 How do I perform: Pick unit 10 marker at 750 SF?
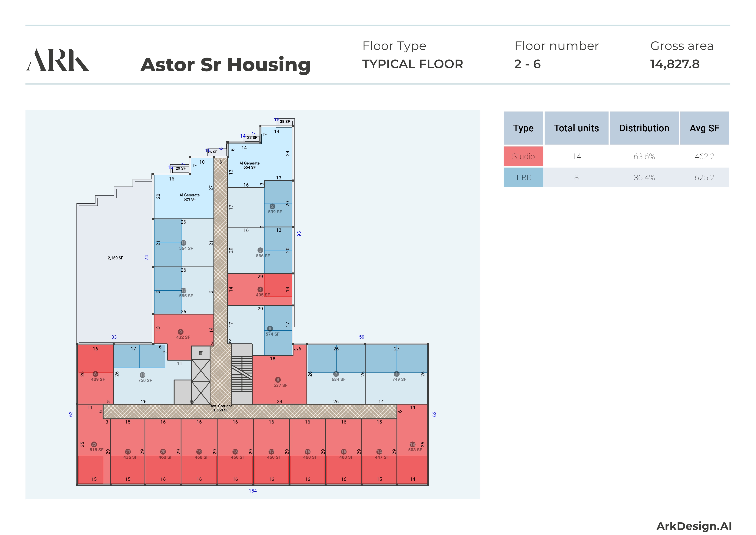click(x=142, y=375)
